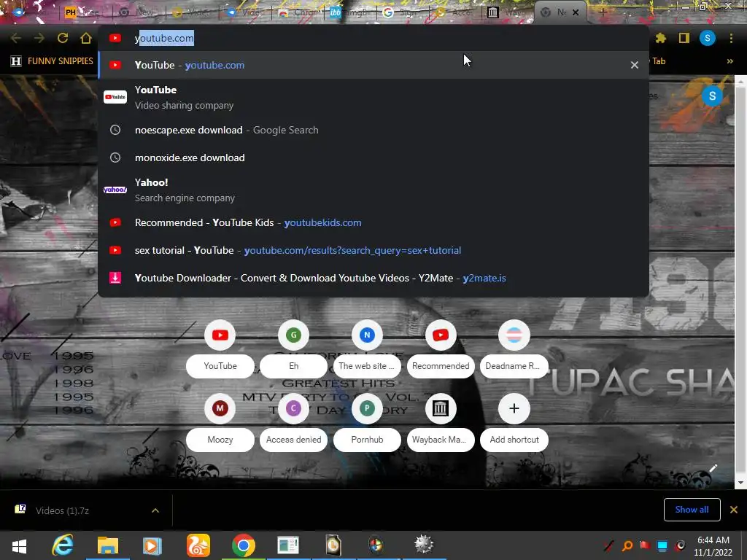Reload the page with the refresh icon
The width and height of the screenshot is (747, 560).
coord(63,38)
